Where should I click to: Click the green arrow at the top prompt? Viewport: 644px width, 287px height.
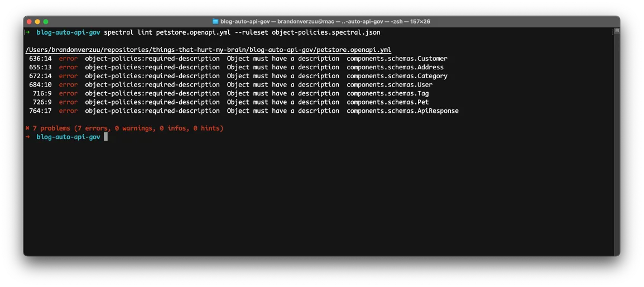(x=27, y=32)
